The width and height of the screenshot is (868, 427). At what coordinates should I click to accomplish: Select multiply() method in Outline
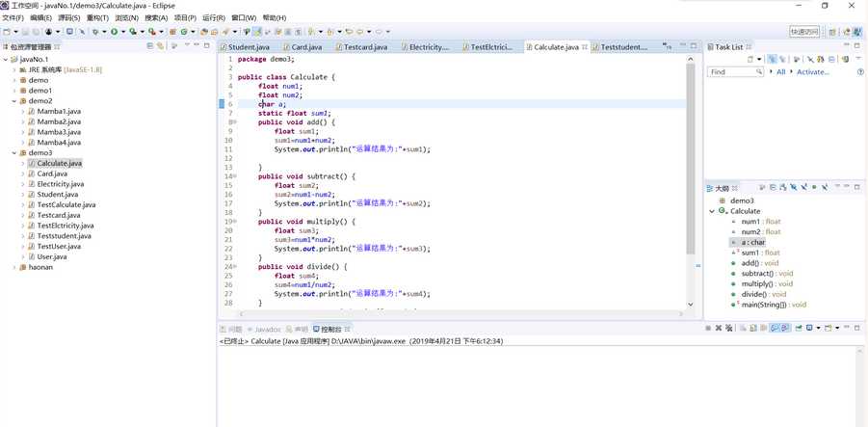click(x=767, y=283)
